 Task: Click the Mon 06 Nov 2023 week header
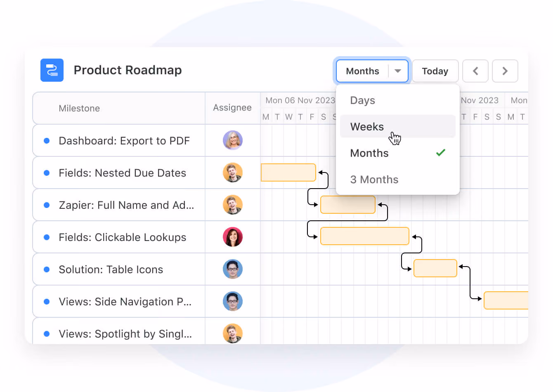pyautogui.click(x=300, y=100)
